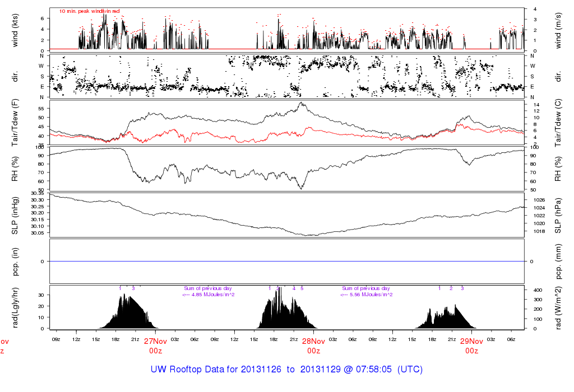Click the '30.05' SLP tick value
574x392 pixels.
38,232
